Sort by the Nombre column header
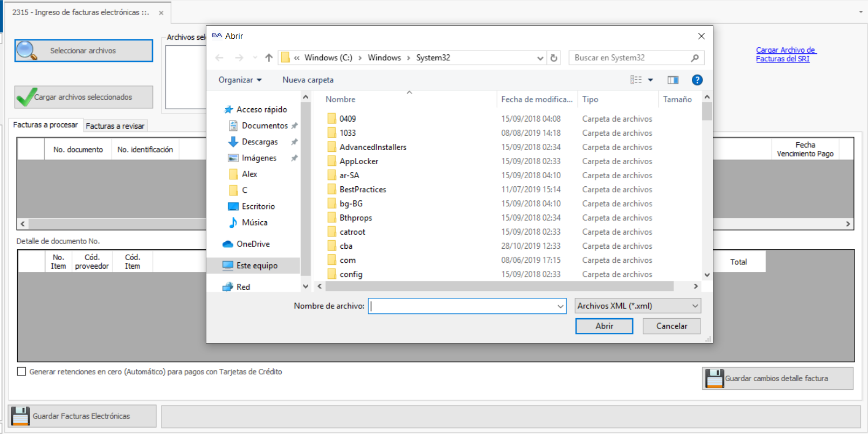The image size is (868, 434). 341,99
